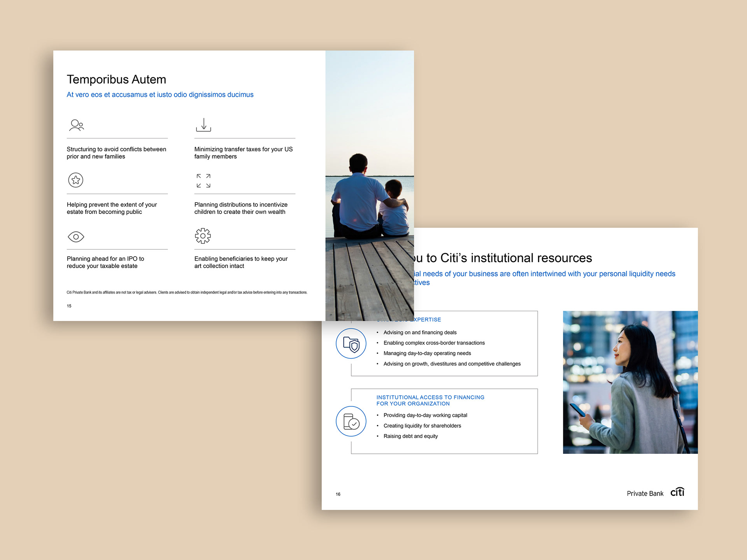Click the folder shield circle icon
Screen dimensions: 747x560
pos(351,344)
